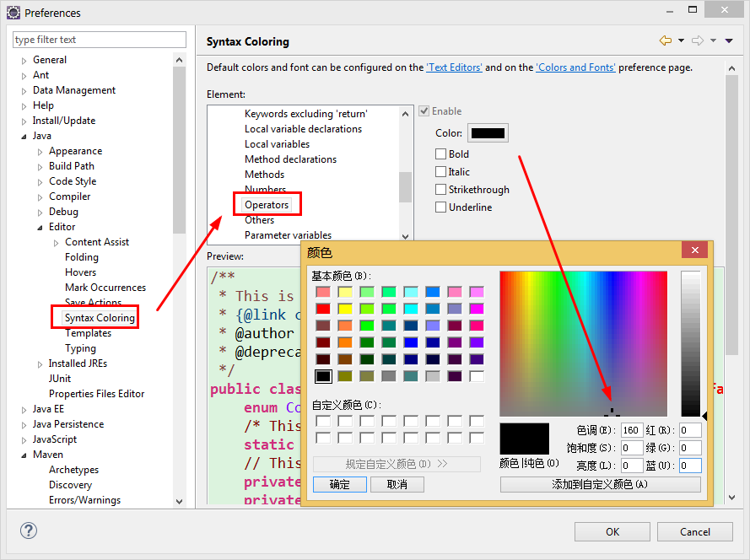Click the type filter text field
Viewport: 750px width, 560px height.
[x=100, y=40]
